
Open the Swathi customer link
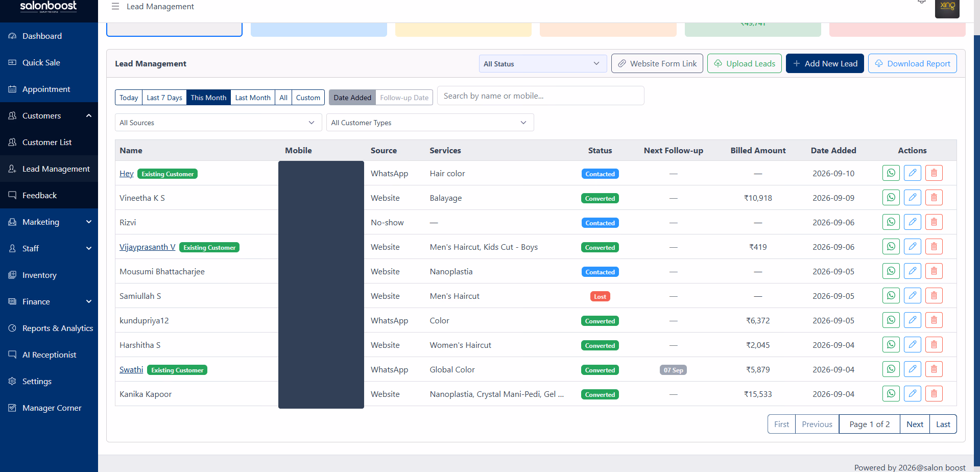pos(131,370)
